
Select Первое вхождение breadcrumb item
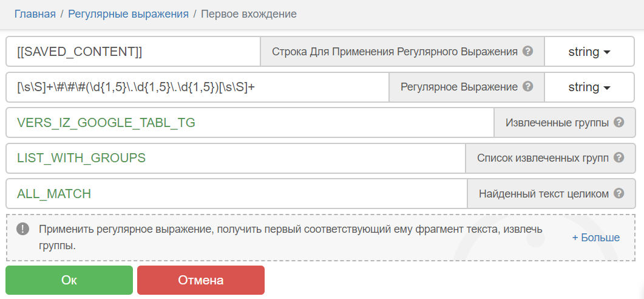pyautogui.click(x=249, y=13)
